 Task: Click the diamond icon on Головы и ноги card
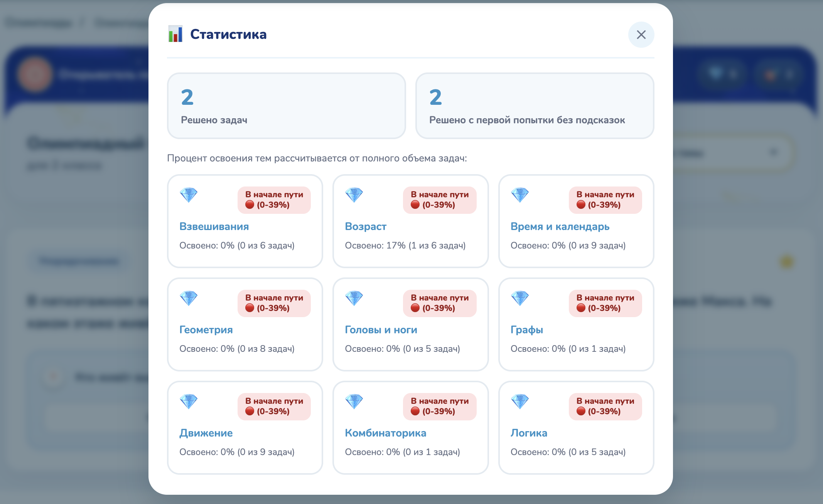[x=354, y=298]
